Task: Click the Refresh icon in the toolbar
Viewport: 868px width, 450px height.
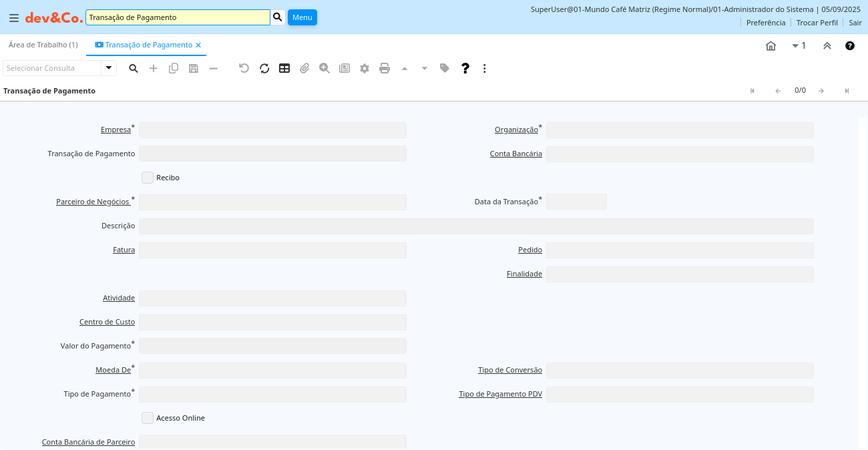Action: point(264,68)
